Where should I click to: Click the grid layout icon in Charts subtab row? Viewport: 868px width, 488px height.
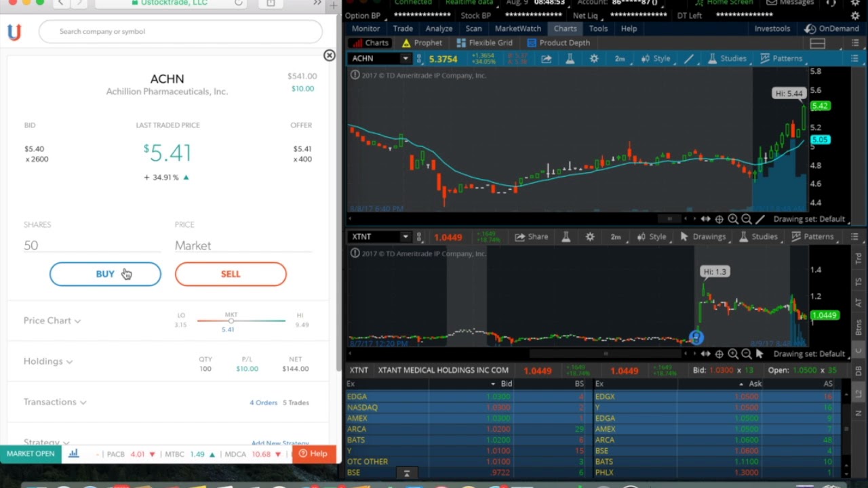817,43
